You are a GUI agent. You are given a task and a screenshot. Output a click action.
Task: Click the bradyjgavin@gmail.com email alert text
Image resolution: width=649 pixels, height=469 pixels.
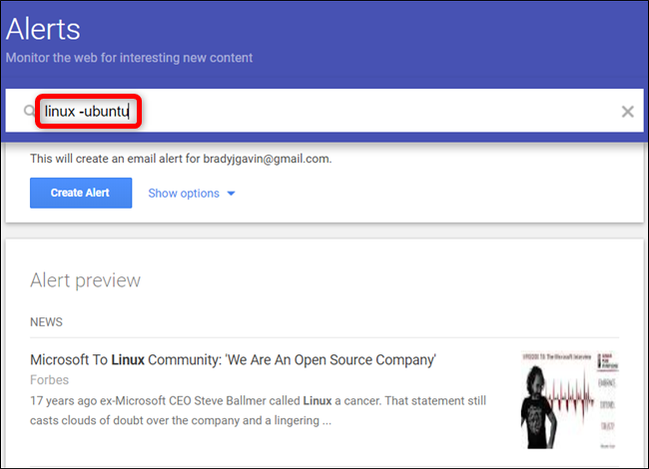tap(181, 159)
